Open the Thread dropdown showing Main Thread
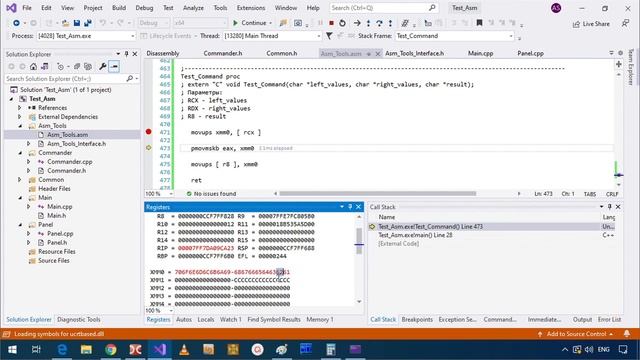Viewport: 640px width, 360px height. [272, 36]
